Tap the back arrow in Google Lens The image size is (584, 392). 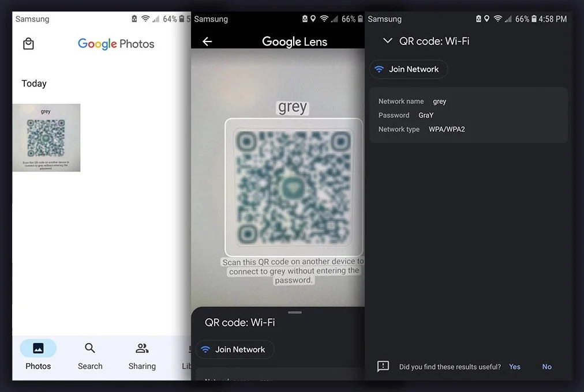pyautogui.click(x=207, y=42)
